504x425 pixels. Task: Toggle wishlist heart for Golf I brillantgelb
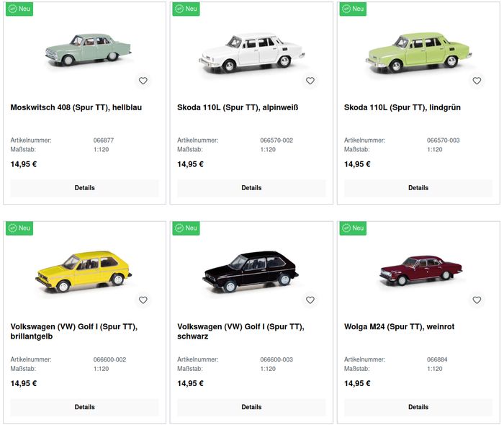pyautogui.click(x=143, y=300)
